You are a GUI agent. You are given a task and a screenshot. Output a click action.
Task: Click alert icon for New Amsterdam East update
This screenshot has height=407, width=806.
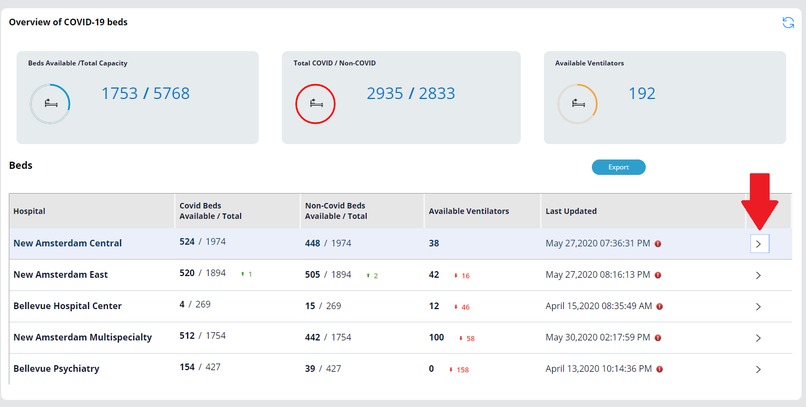[657, 275]
